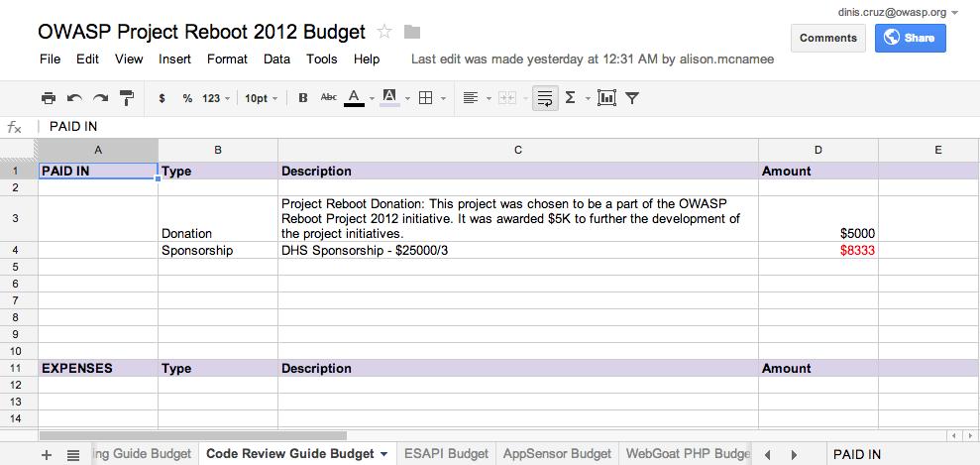Open text color picker
The width and height of the screenshot is (980, 465).
[x=354, y=98]
